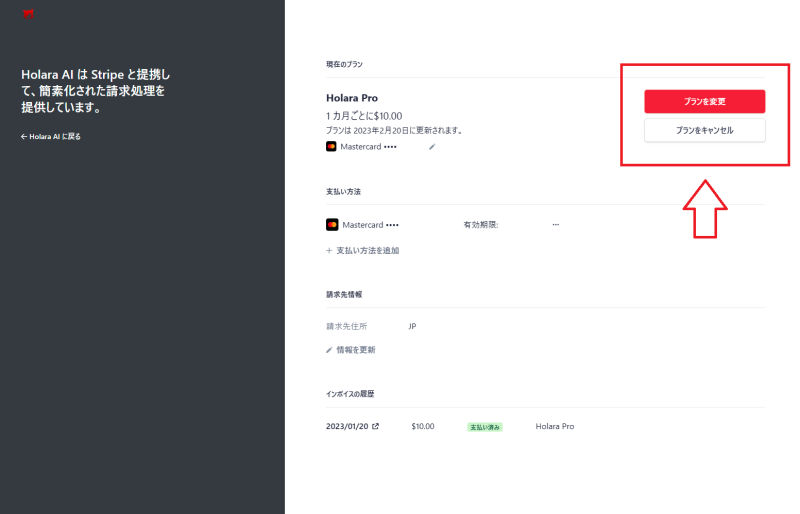Click the プランをキャンセル button

point(705,130)
